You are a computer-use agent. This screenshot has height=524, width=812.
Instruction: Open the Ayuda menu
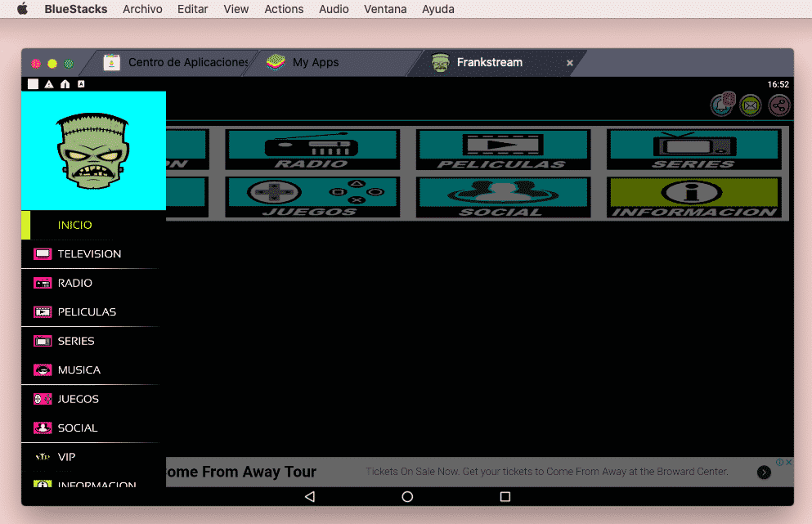pyautogui.click(x=438, y=9)
